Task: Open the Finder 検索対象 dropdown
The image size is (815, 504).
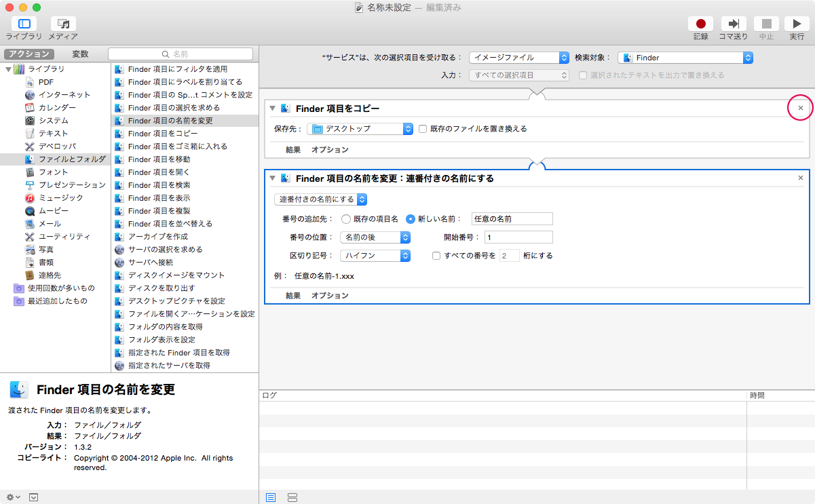Action: (x=685, y=58)
